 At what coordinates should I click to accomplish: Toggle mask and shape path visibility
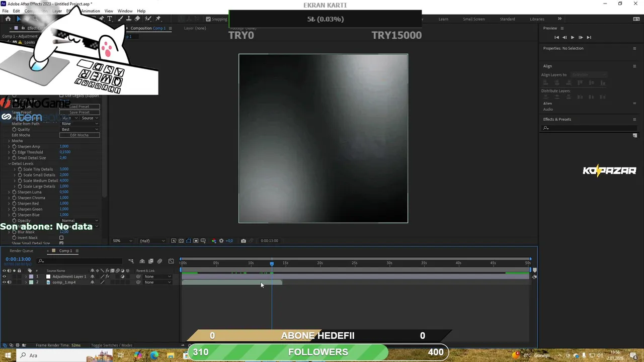point(188,241)
